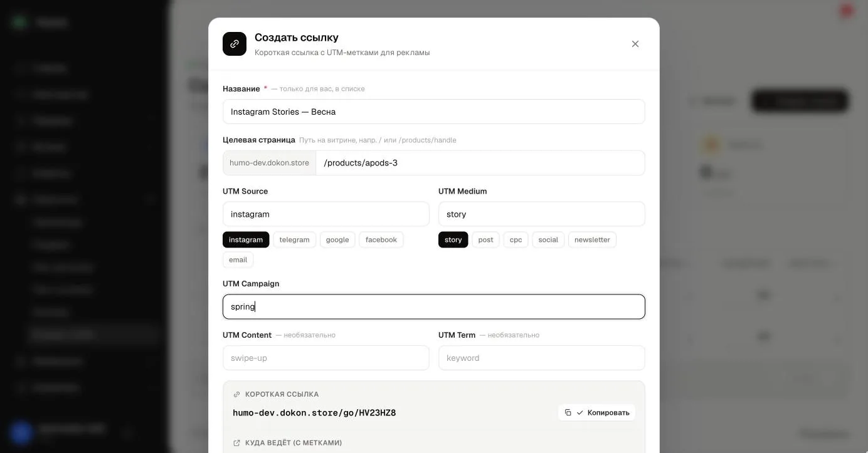Screen dimensions: 868x453
Task: Select the email source chip
Action: click(x=238, y=260)
